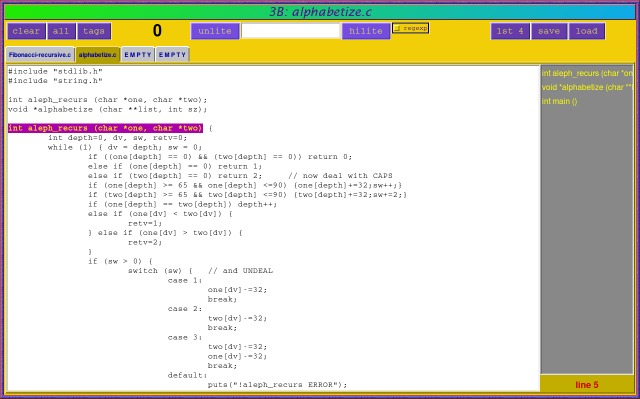This screenshot has width=640, height=399.
Task: Click the unlite button
Action: point(215,31)
